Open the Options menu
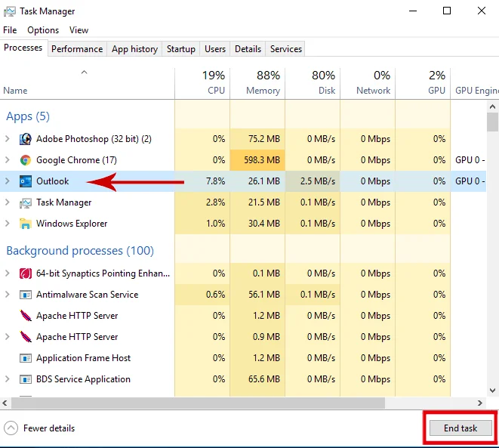499x448 pixels. pyautogui.click(x=43, y=30)
